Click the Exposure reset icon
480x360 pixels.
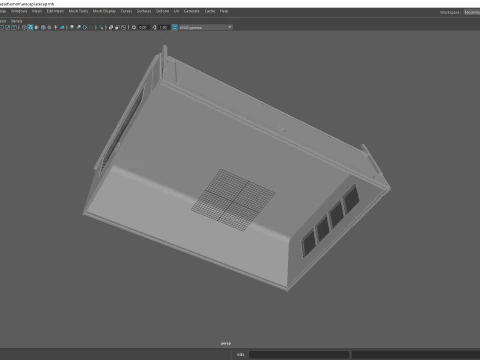pyautogui.click(x=134, y=27)
